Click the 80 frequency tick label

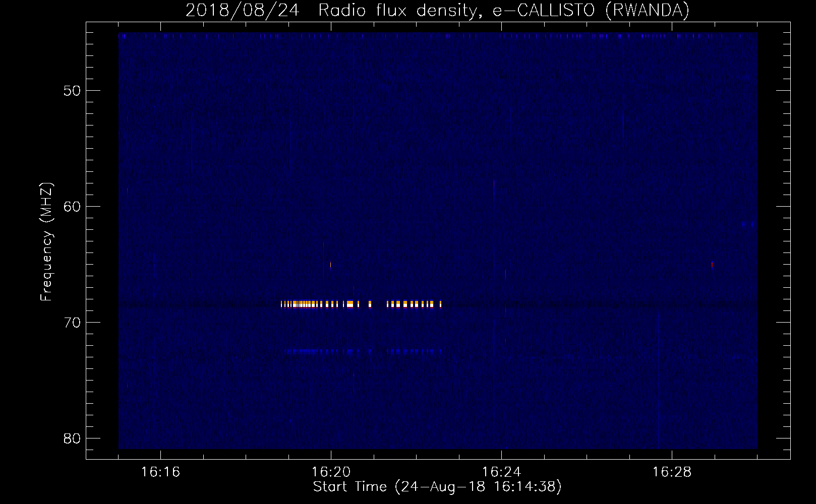(72, 438)
